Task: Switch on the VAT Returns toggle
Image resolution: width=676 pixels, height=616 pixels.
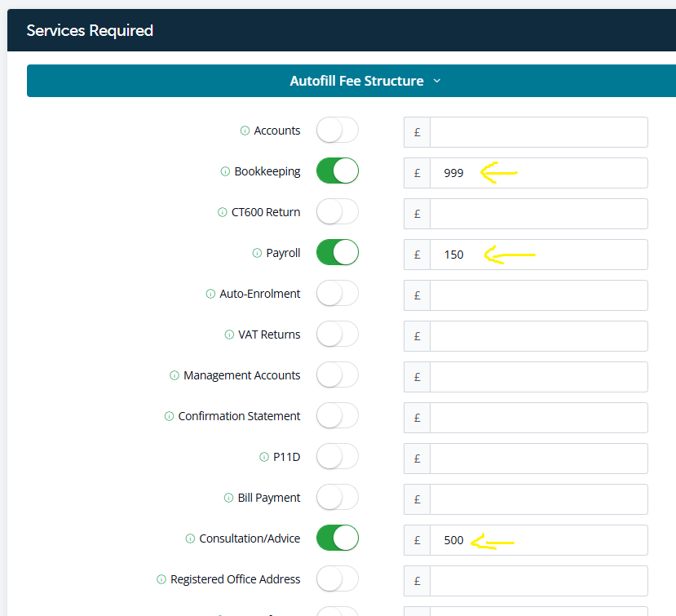Action: point(337,335)
